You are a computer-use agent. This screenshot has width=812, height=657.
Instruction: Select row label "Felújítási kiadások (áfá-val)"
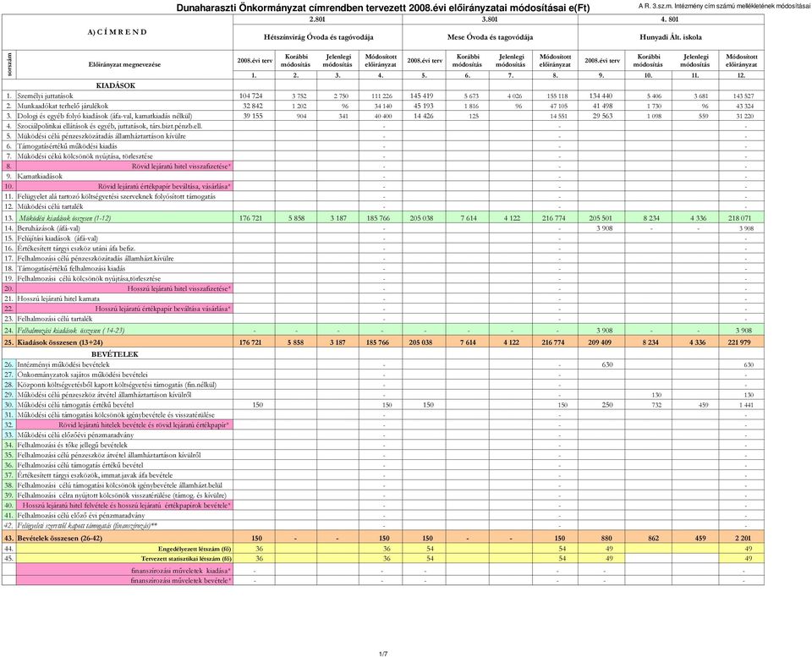58,238
